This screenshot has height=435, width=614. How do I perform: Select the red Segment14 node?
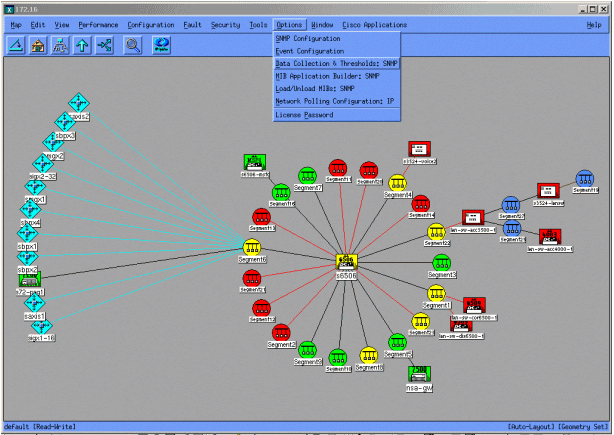pos(421,204)
